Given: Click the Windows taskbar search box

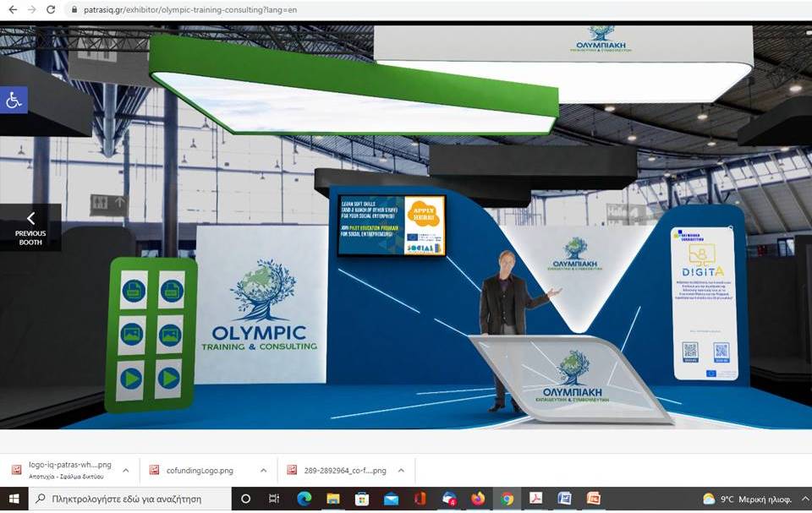Looking at the screenshot, I should tap(129, 499).
